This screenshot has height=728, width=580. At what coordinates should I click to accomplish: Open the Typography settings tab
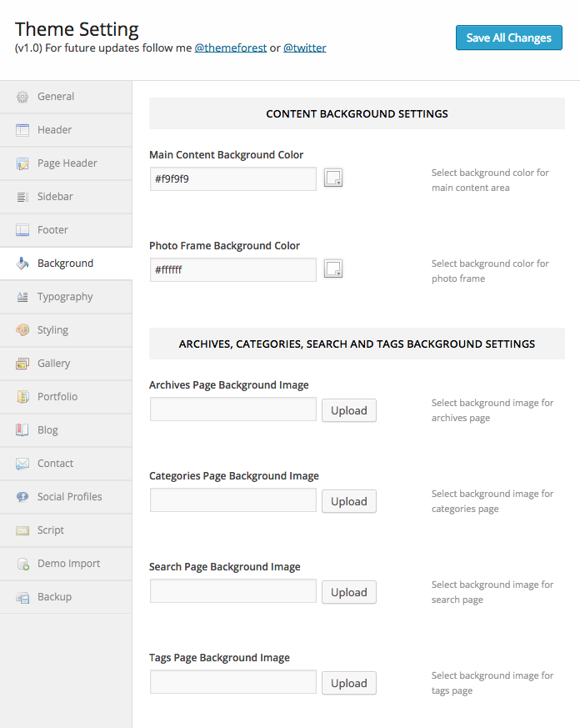coord(65,297)
